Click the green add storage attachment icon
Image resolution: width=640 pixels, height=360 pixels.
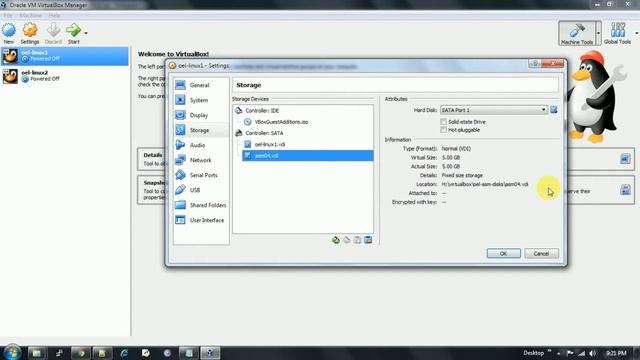pyautogui.click(x=336, y=240)
